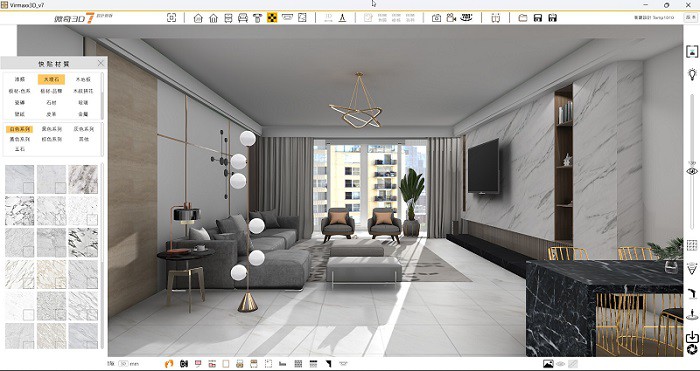Viewport: 700px width, 371px height.
Task: Open the 360 panorama render icon
Action: [x=466, y=18]
